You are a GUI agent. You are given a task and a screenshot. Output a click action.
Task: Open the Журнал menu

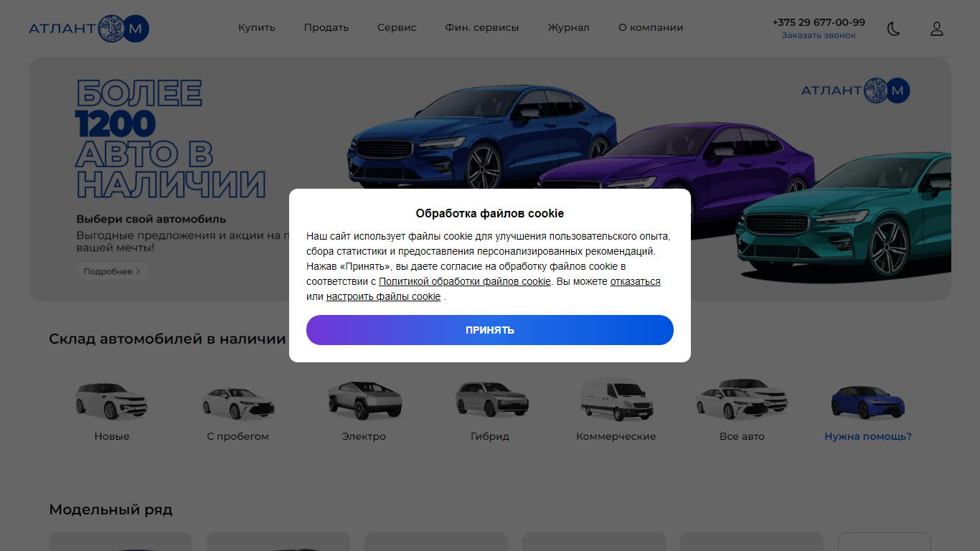coord(569,28)
